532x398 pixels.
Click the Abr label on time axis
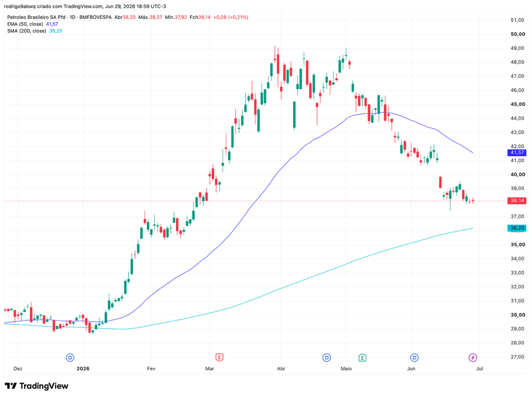pos(281,369)
